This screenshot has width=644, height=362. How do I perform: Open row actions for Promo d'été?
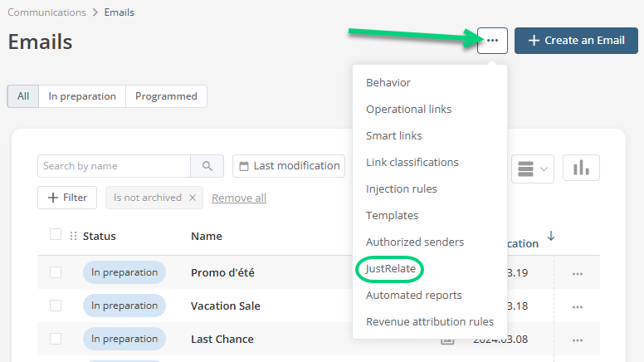[578, 274]
